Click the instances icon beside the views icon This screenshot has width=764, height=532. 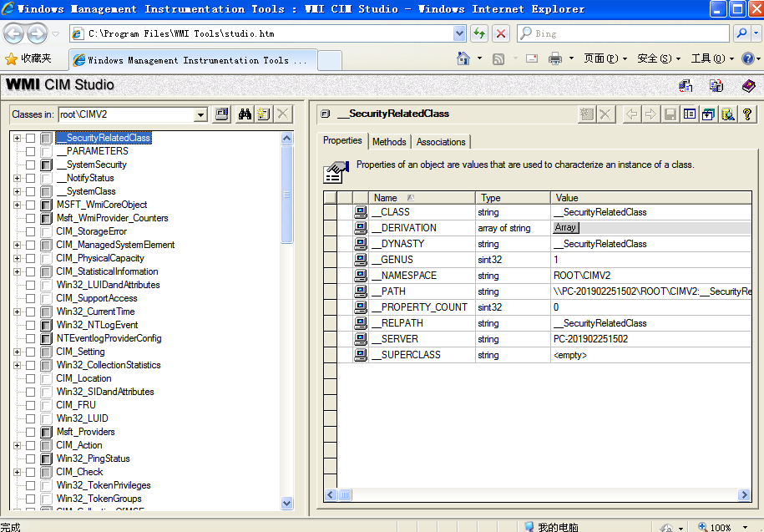pyautogui.click(x=708, y=114)
